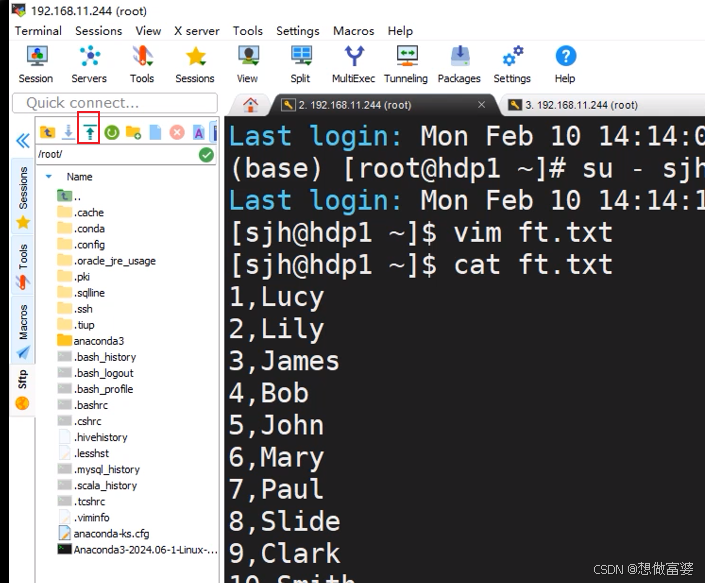Go to parent directory in SFTP toolbar
The width and height of the screenshot is (705, 583).
(47, 132)
